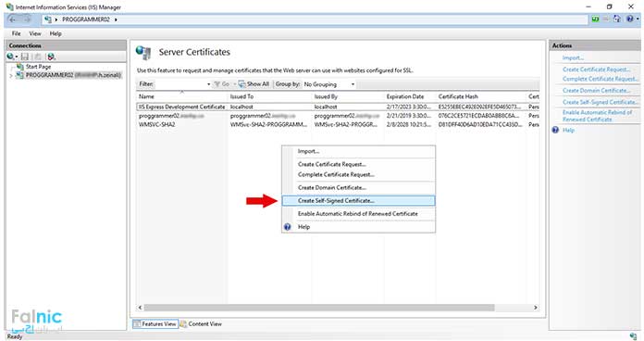Click the Help question icon in context menu
644x341 pixels.
[287, 227]
